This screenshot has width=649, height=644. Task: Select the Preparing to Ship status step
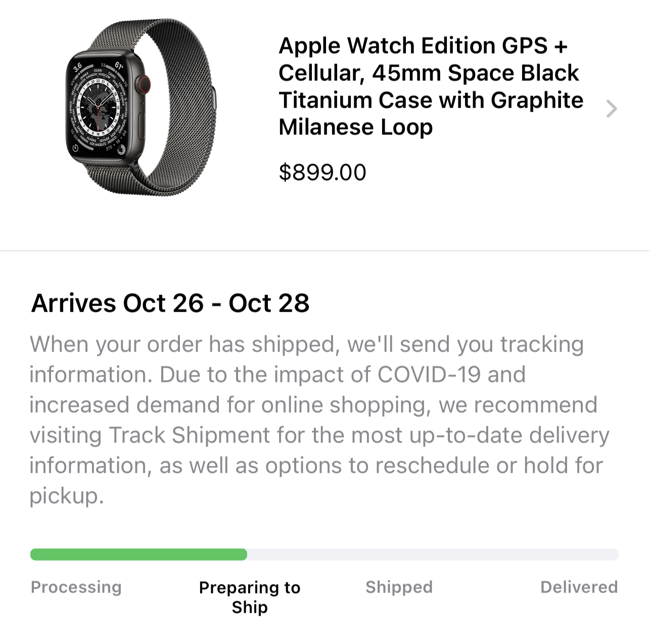[250, 597]
